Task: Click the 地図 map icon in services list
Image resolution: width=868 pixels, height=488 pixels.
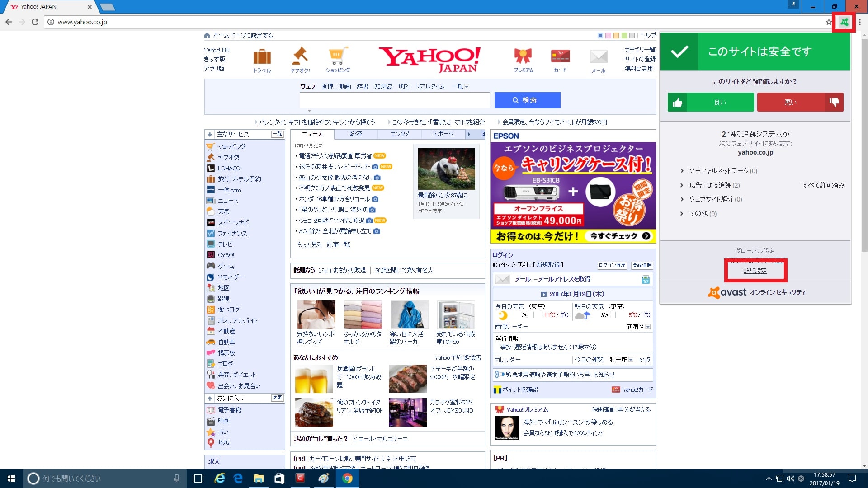Action: [211, 287]
